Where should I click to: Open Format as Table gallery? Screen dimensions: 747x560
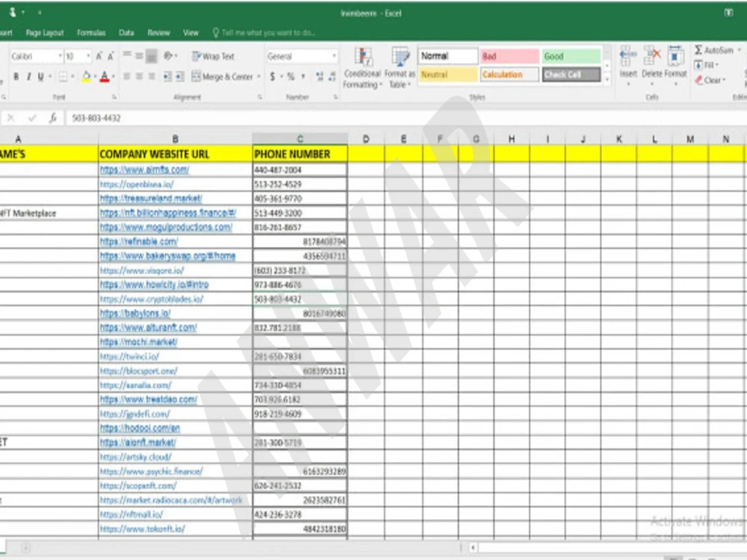click(x=400, y=68)
